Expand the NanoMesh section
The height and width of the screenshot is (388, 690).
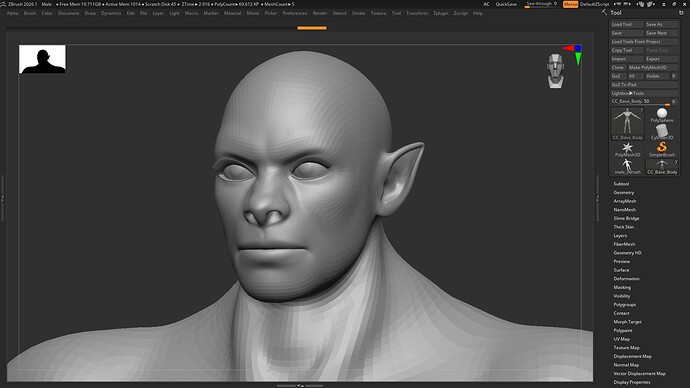624,210
